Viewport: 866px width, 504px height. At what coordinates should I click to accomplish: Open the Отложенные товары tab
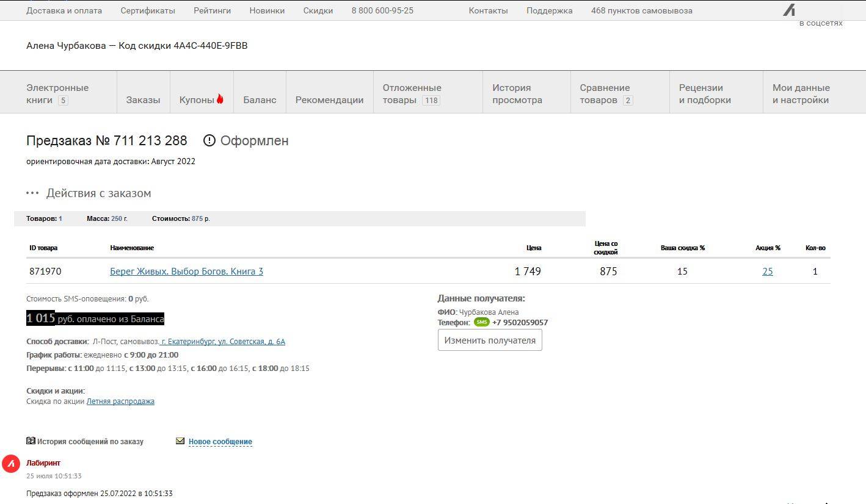point(412,93)
